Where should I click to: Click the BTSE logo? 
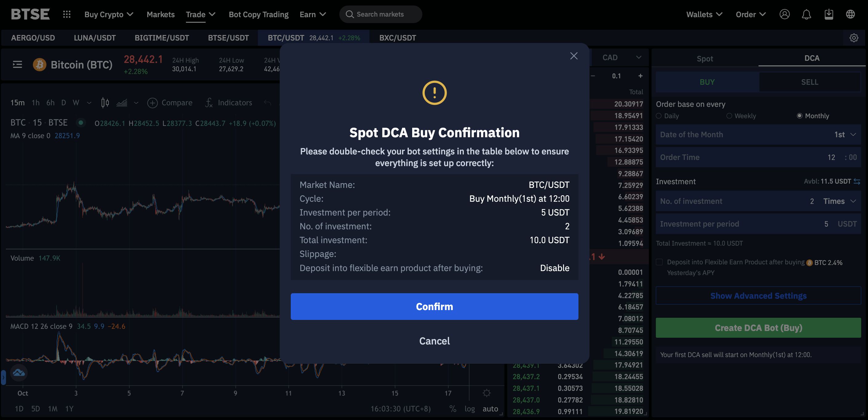point(30,14)
